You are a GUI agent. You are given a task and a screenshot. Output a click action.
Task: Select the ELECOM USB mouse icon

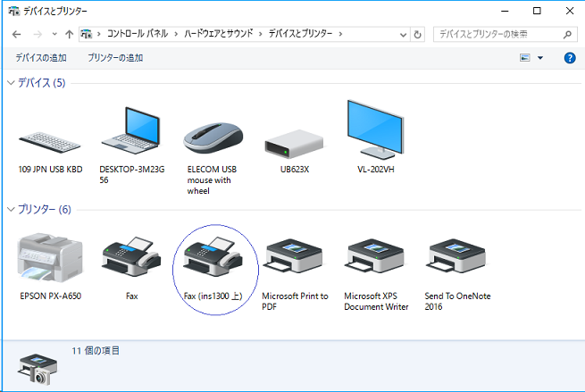(213, 138)
